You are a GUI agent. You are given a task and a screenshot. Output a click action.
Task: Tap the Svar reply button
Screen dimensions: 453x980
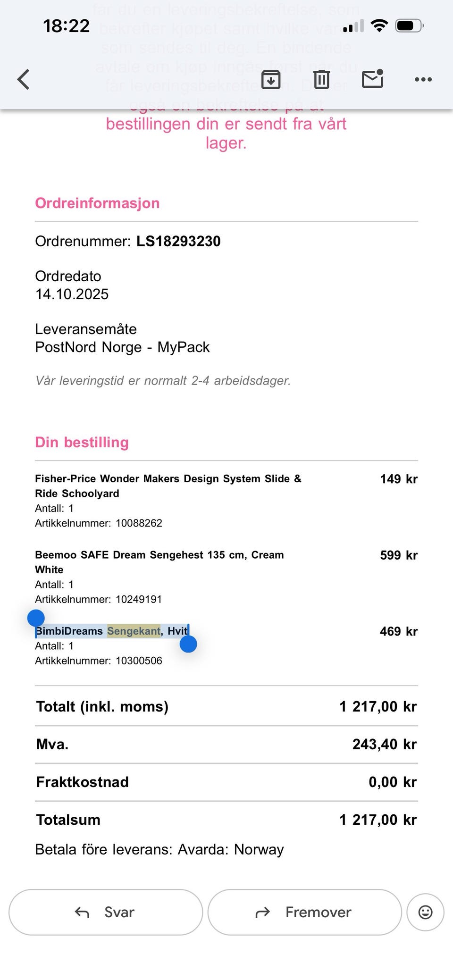click(x=106, y=912)
